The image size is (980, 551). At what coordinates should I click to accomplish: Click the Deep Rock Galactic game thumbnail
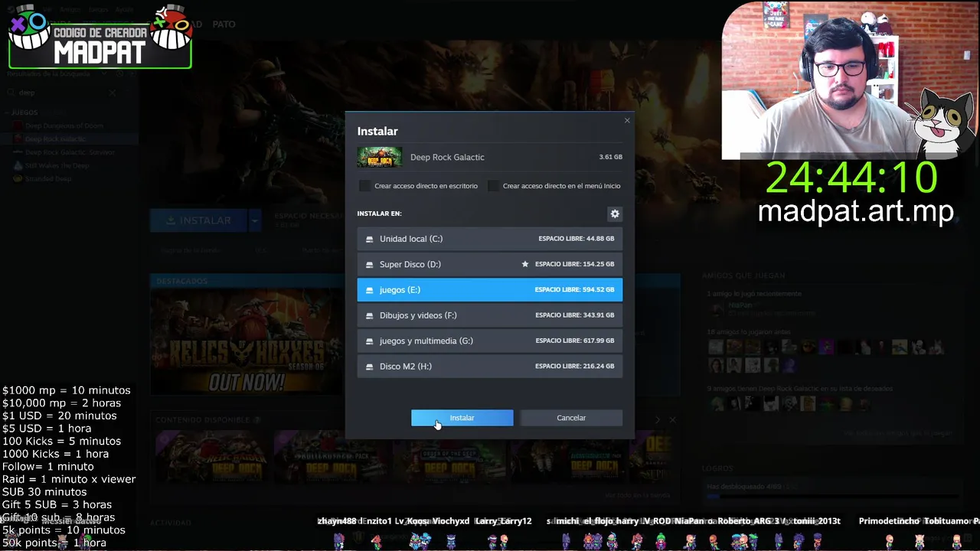click(x=380, y=157)
